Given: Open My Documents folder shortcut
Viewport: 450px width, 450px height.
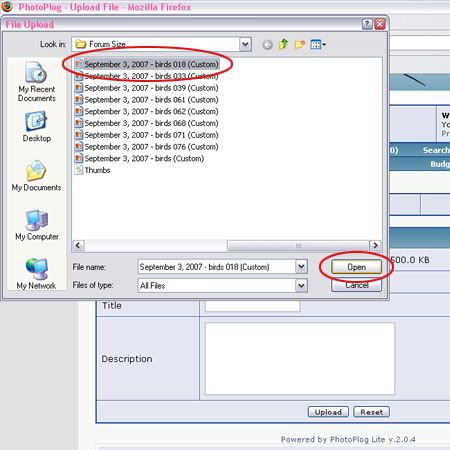Looking at the screenshot, I should [x=36, y=176].
